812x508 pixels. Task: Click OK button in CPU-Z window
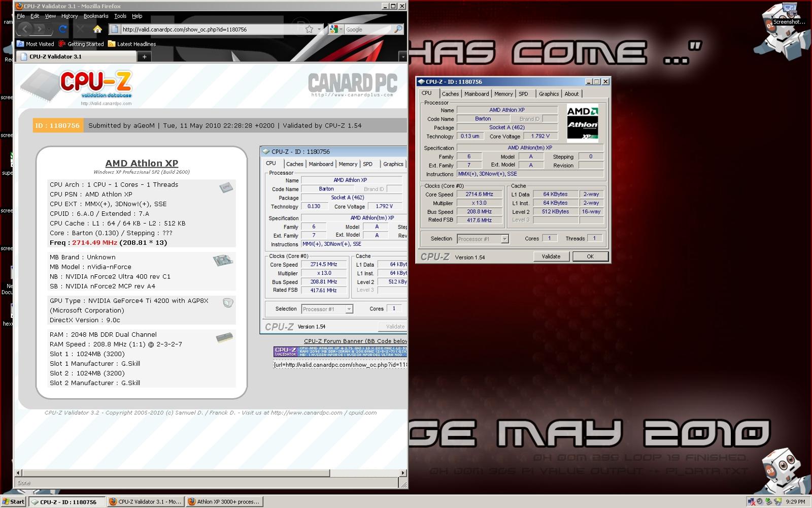point(590,257)
